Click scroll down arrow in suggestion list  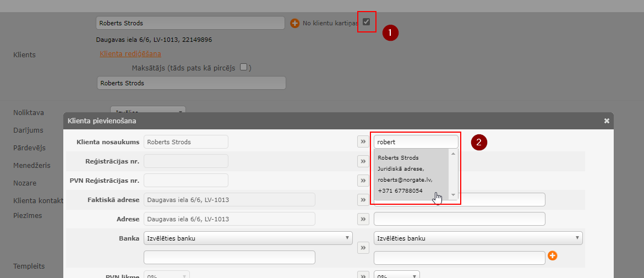454,195
